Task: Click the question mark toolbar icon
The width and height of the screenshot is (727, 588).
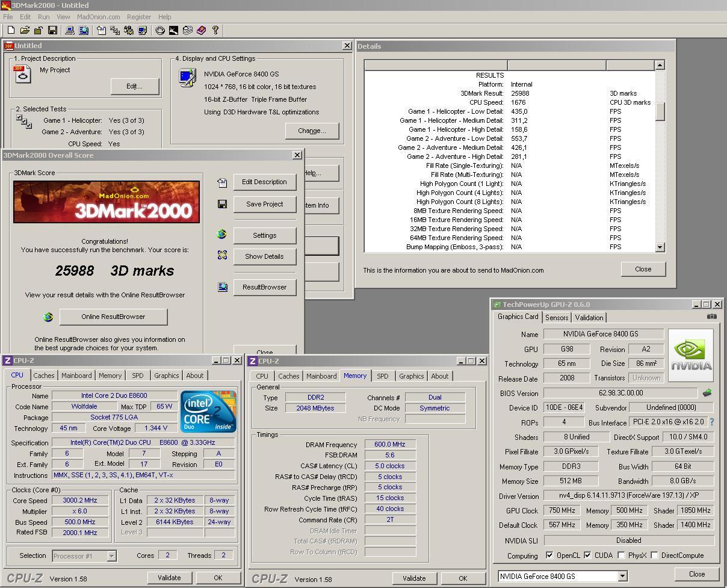Action: [x=215, y=30]
